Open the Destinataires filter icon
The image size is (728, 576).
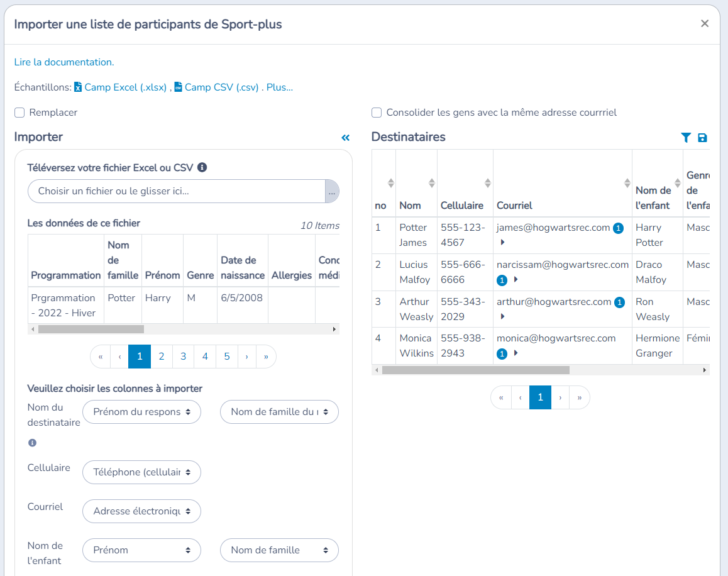[686, 138]
